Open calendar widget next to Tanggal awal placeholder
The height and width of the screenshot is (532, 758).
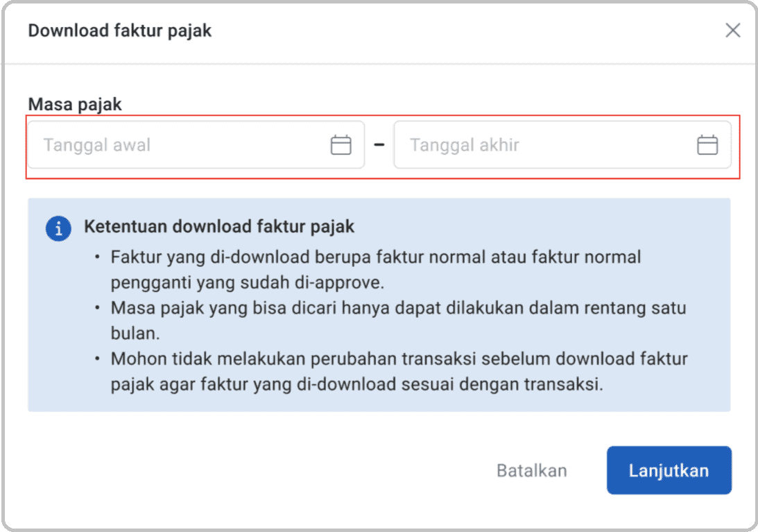(x=341, y=144)
